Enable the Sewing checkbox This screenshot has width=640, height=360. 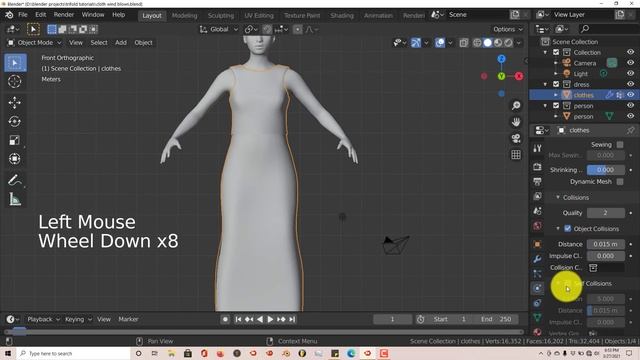coord(620,144)
